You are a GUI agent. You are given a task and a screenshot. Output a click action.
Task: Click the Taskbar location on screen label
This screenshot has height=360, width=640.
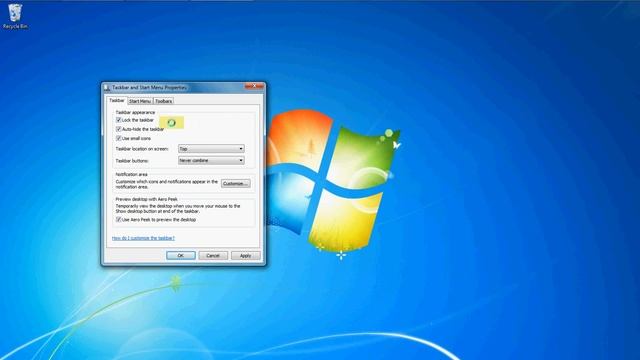142,149
